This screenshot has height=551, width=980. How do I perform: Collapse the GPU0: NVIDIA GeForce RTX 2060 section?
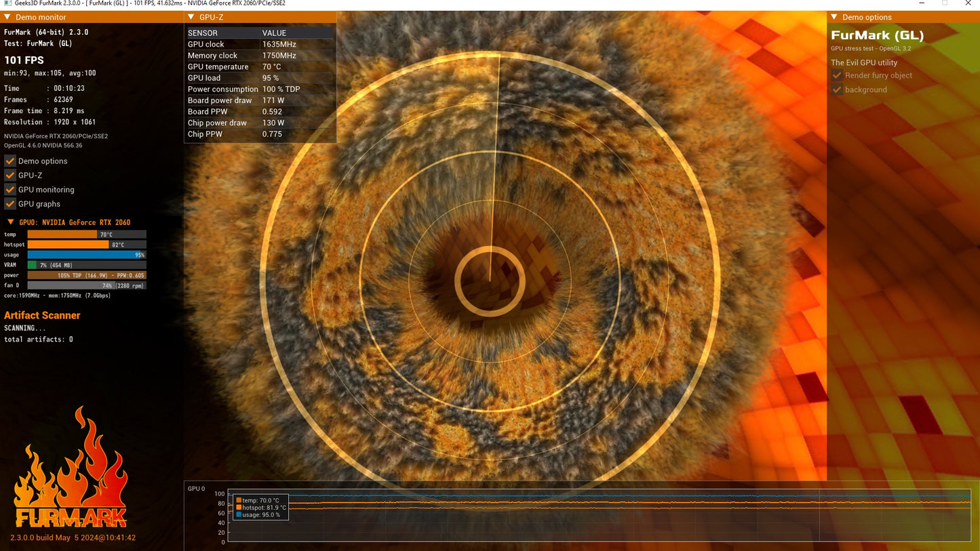click(10, 222)
